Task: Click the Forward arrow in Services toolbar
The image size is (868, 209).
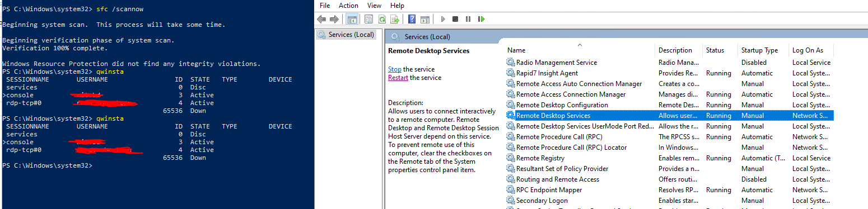Action: coord(334,19)
